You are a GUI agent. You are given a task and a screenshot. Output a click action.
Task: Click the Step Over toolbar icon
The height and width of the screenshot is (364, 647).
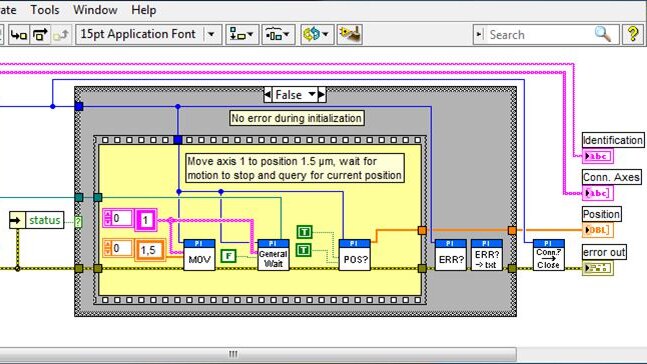[40, 34]
